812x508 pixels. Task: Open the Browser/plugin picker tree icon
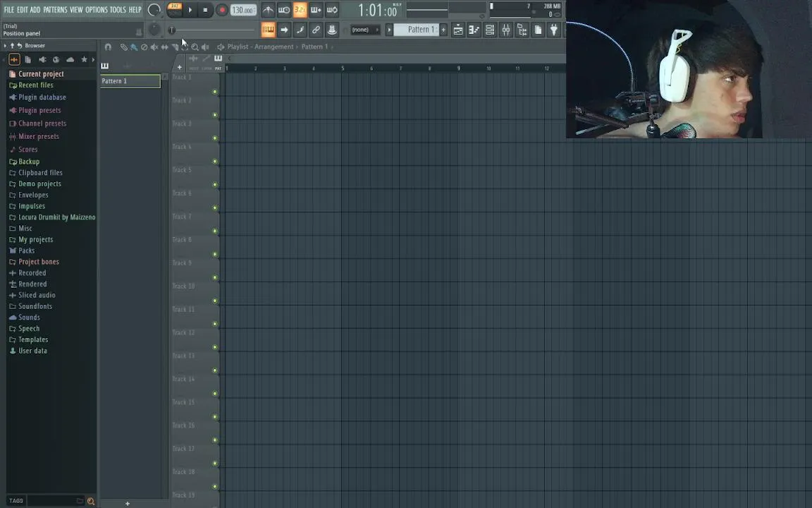point(522,30)
